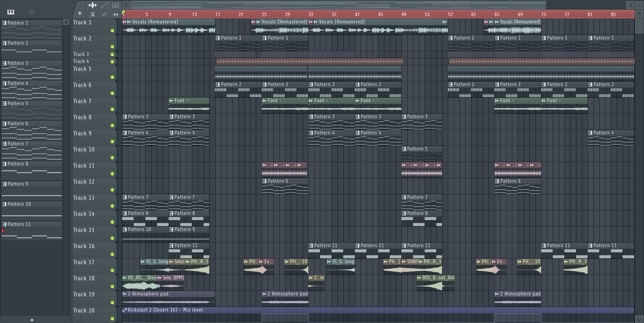Jump to bar 17 on the timeline ruler
The width and height of the screenshot is (644, 323).
point(218,15)
